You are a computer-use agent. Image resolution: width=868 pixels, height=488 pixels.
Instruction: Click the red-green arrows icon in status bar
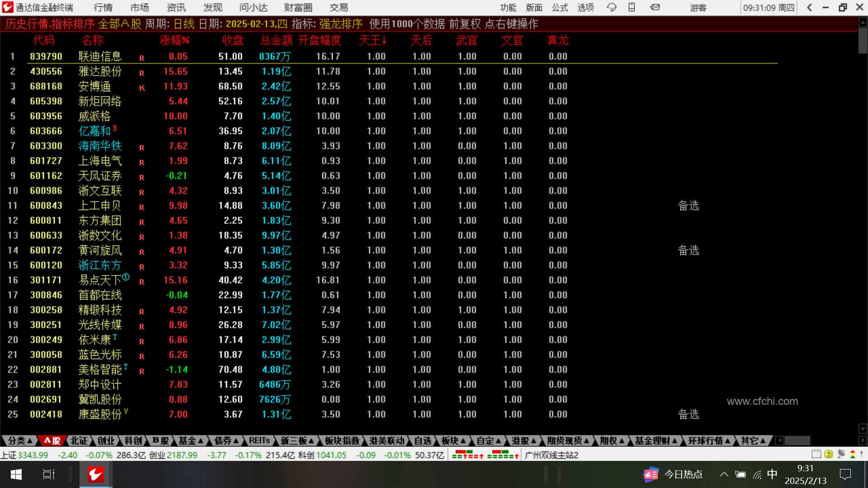[x=853, y=454]
